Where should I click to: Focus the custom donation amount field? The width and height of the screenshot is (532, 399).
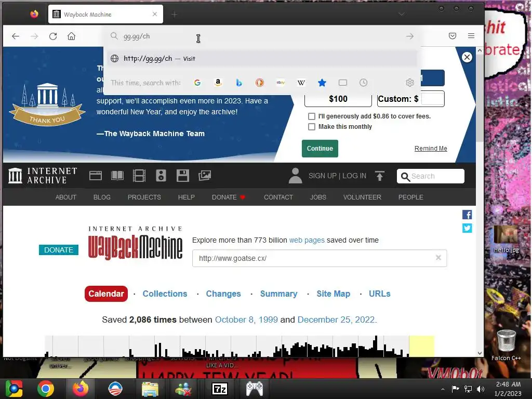tap(433, 99)
